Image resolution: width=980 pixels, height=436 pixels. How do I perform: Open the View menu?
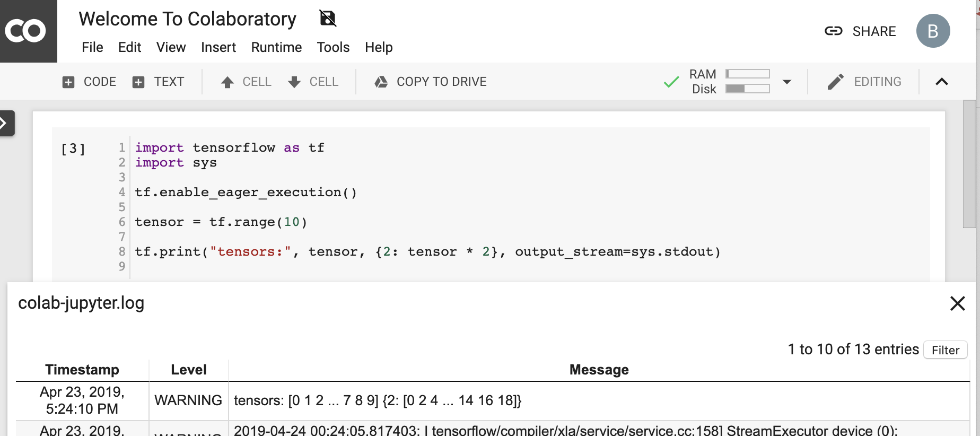(x=171, y=47)
